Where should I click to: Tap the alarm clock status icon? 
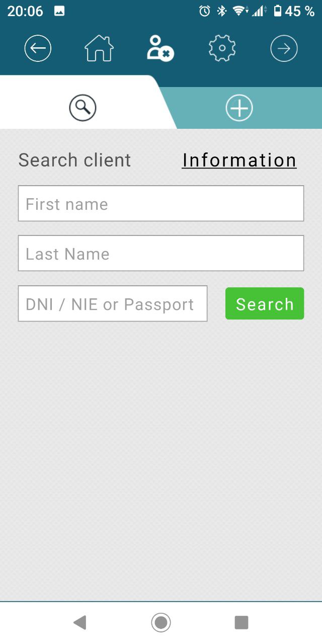(205, 11)
